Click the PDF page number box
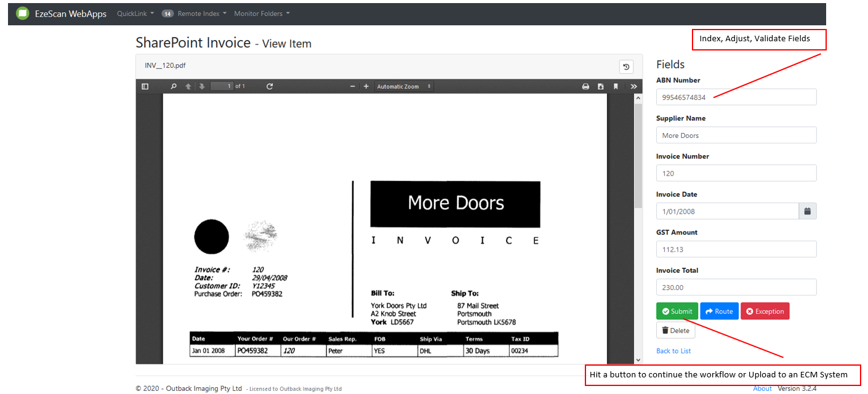Viewport: 868px width, 394px height. 222,87
